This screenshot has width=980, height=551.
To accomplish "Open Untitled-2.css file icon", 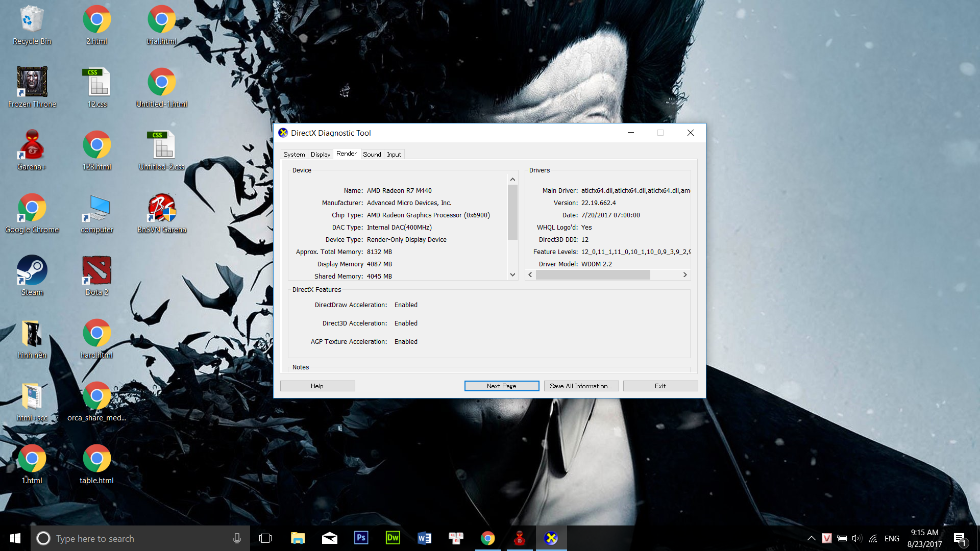I will (161, 151).
